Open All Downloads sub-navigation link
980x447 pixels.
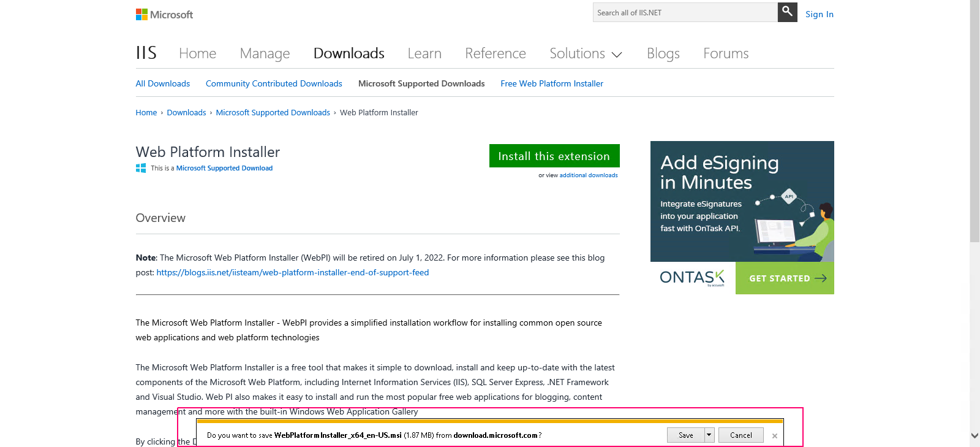pyautogui.click(x=163, y=83)
